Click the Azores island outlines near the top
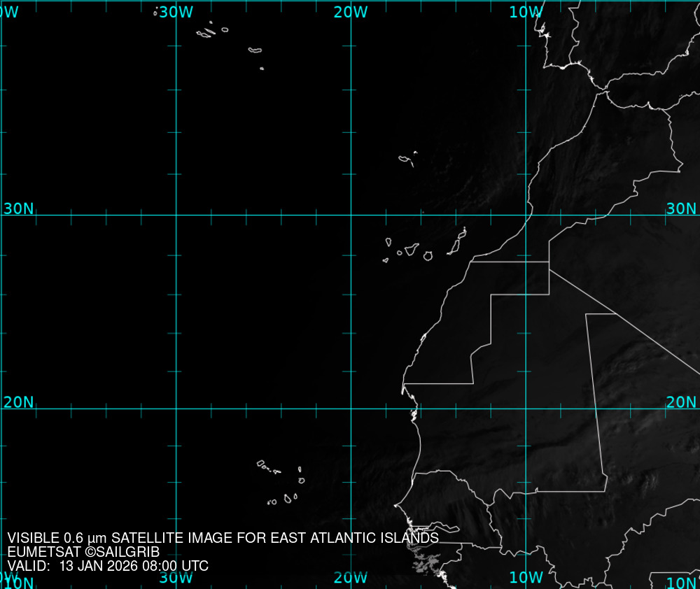 [206, 32]
